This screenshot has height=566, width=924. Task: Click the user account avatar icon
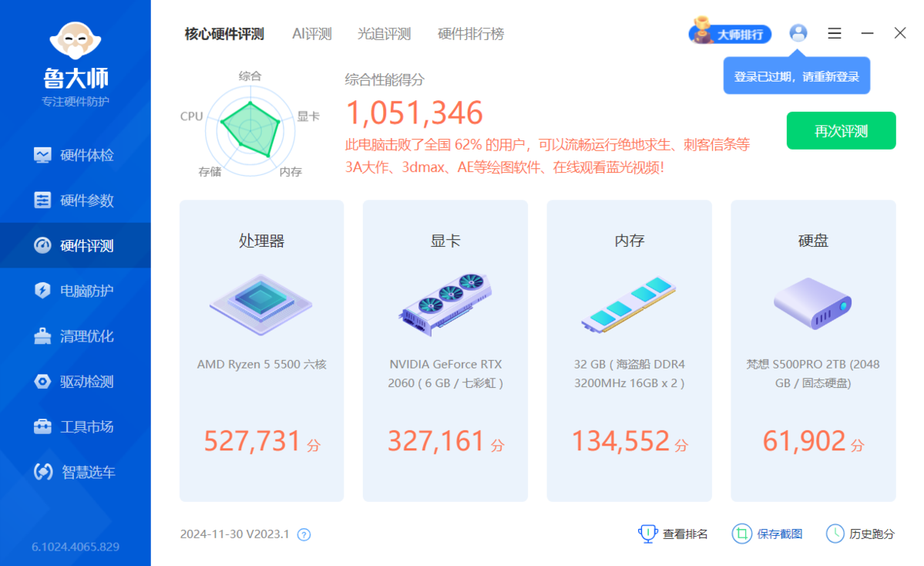click(798, 32)
